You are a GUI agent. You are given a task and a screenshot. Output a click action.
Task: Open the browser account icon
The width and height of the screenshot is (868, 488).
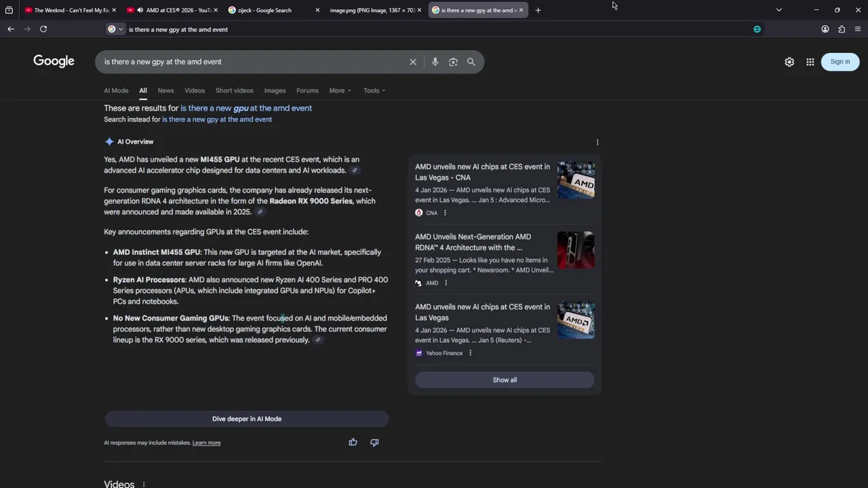pyautogui.click(x=825, y=29)
